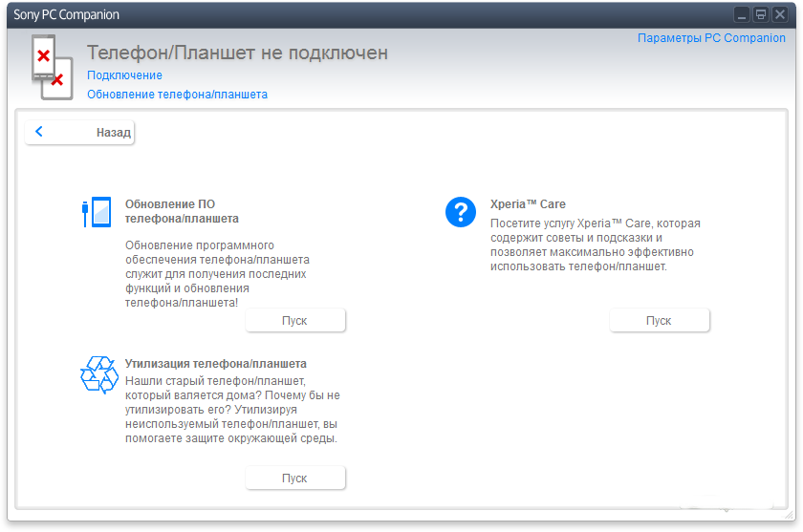Click the Утилизация телефона/планшета heading
803x532 pixels.
(216, 364)
